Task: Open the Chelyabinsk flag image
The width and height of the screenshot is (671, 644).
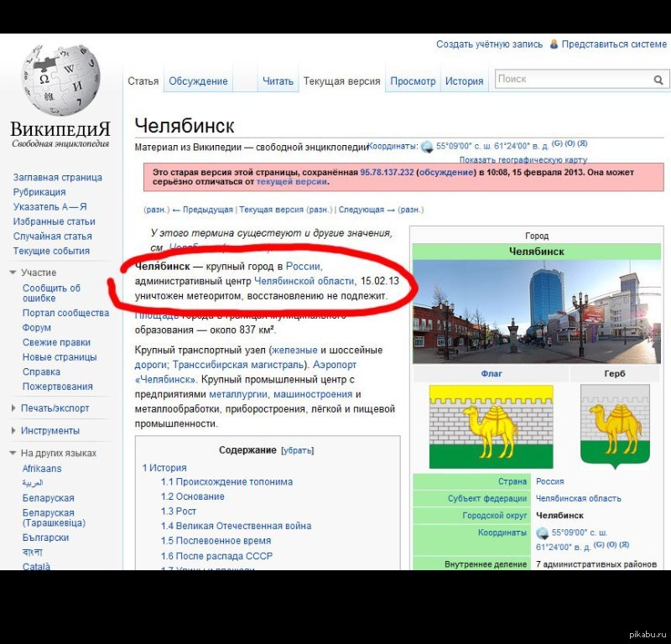Action: pos(491,426)
